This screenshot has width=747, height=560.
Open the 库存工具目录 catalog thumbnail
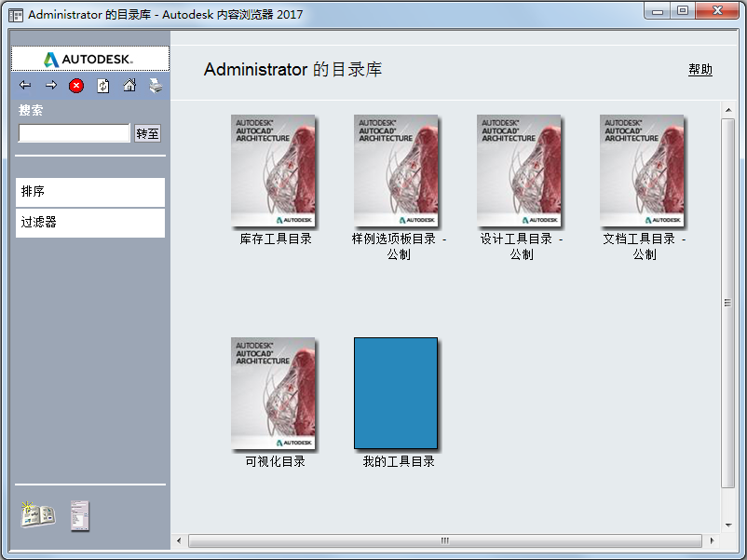(x=273, y=171)
